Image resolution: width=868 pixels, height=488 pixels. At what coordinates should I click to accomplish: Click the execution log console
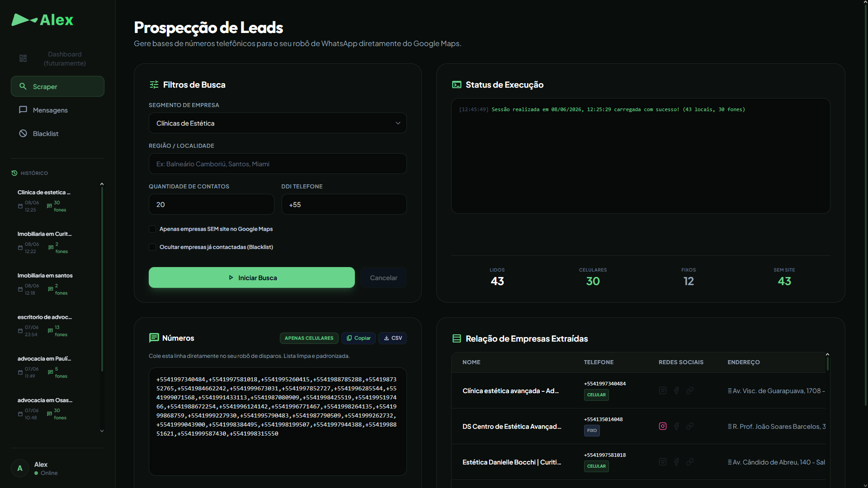pos(641,156)
